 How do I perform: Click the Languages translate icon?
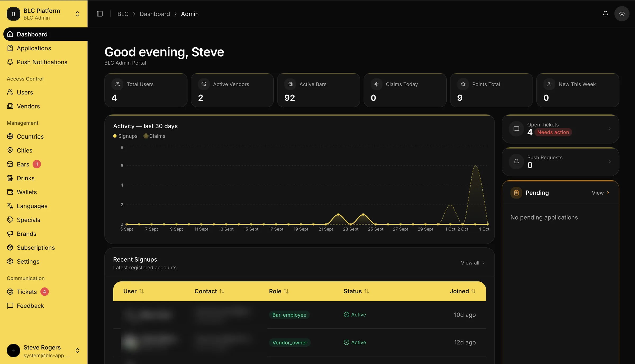10,206
